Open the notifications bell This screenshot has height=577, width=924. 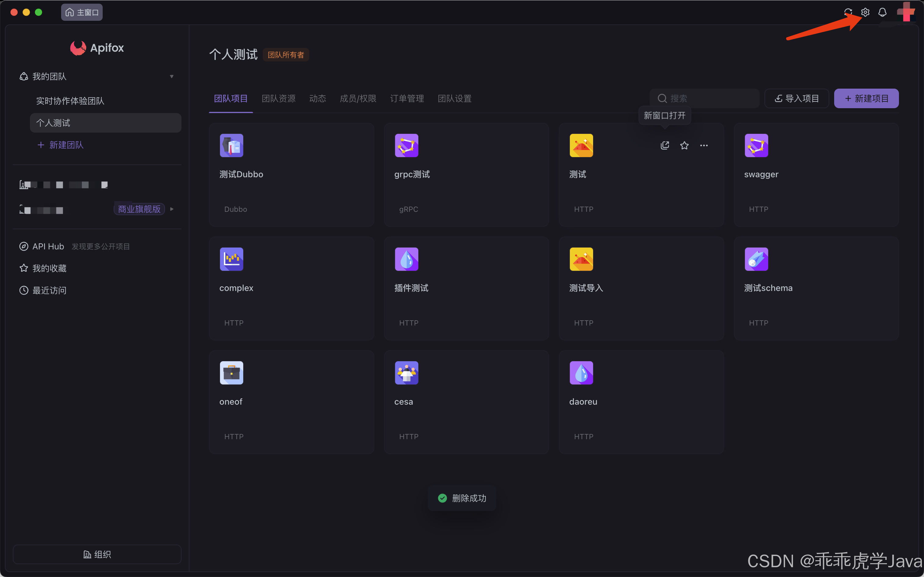click(x=882, y=12)
